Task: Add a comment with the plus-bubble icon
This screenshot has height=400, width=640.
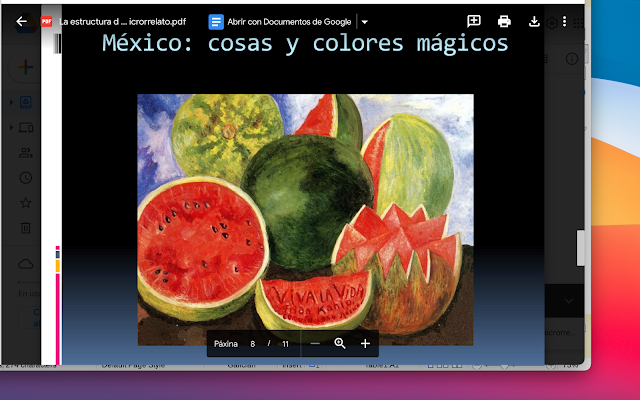Action: 474,21
